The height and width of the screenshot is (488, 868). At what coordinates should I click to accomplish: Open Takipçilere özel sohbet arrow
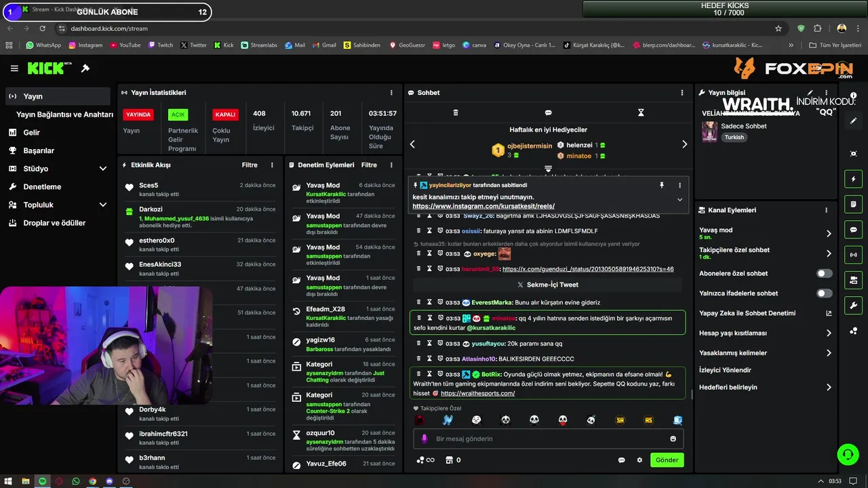[829, 253]
